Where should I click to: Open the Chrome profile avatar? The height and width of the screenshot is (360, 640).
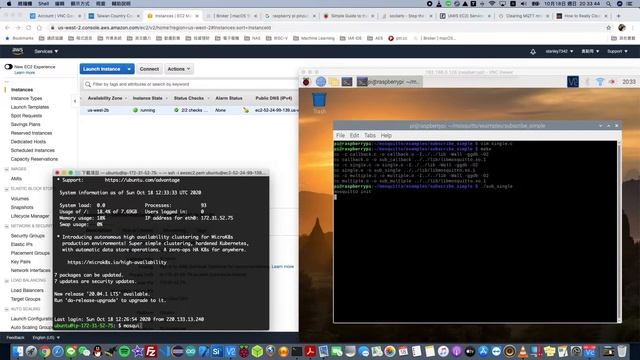coord(622,28)
